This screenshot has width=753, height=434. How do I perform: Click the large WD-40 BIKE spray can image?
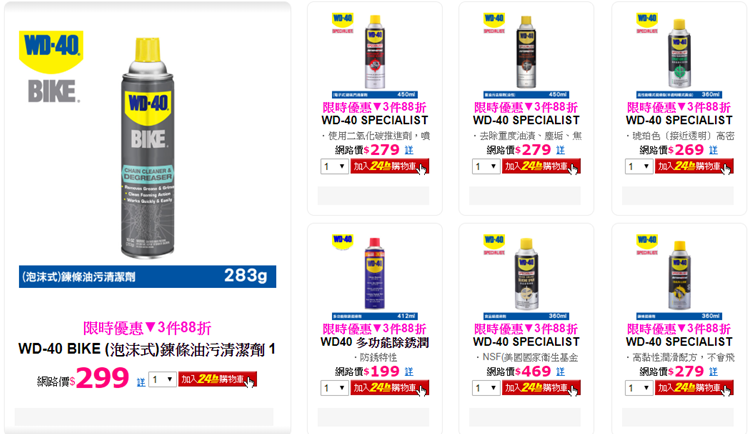tap(147, 148)
